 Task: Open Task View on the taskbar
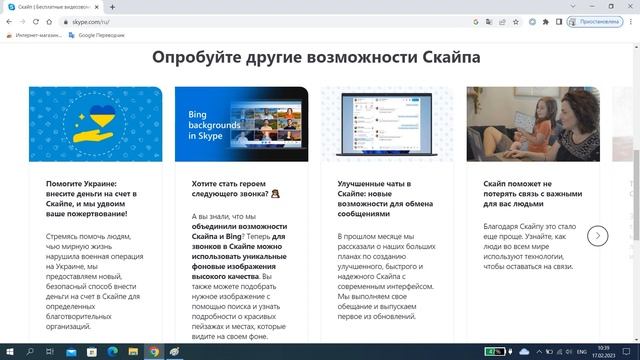pyautogui.click(x=50, y=351)
